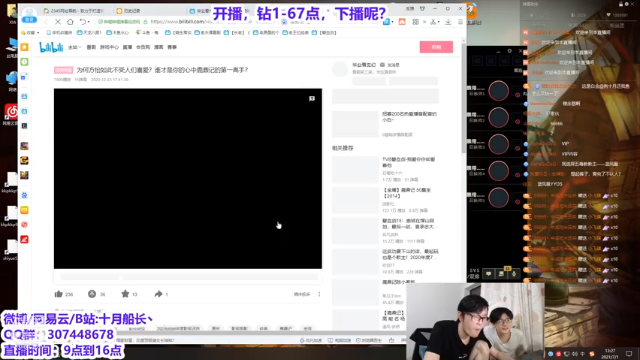
Task: Open the browser extensions grid icon
Action: click(x=416, y=22)
